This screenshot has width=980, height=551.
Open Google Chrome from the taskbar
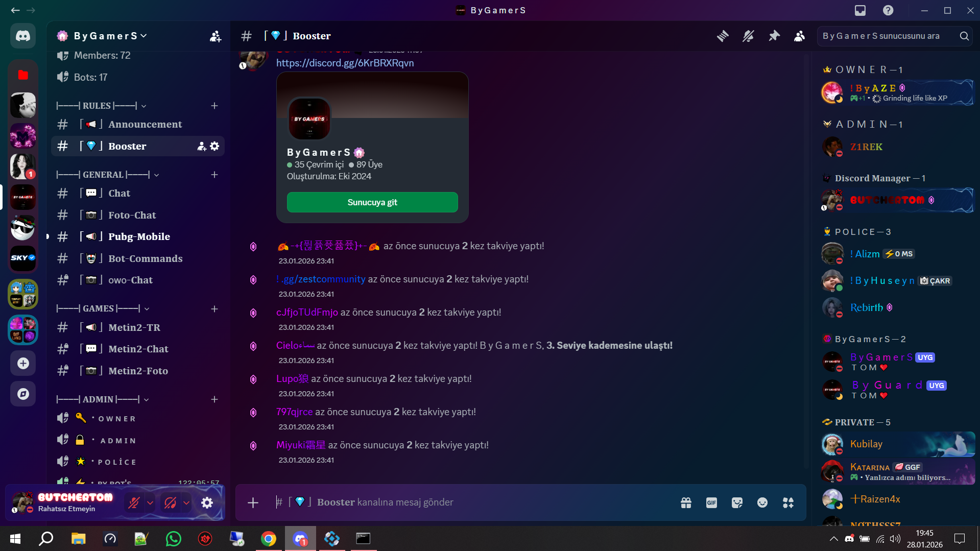tap(269, 538)
